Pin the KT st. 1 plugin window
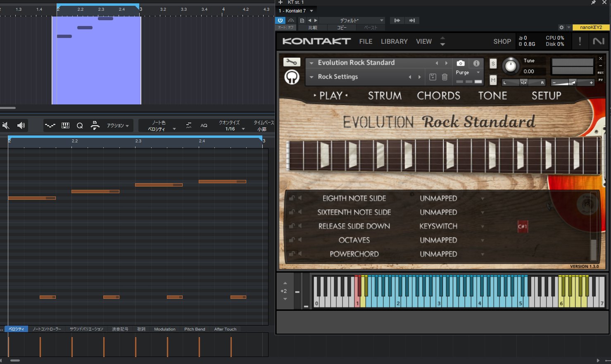 593,2
